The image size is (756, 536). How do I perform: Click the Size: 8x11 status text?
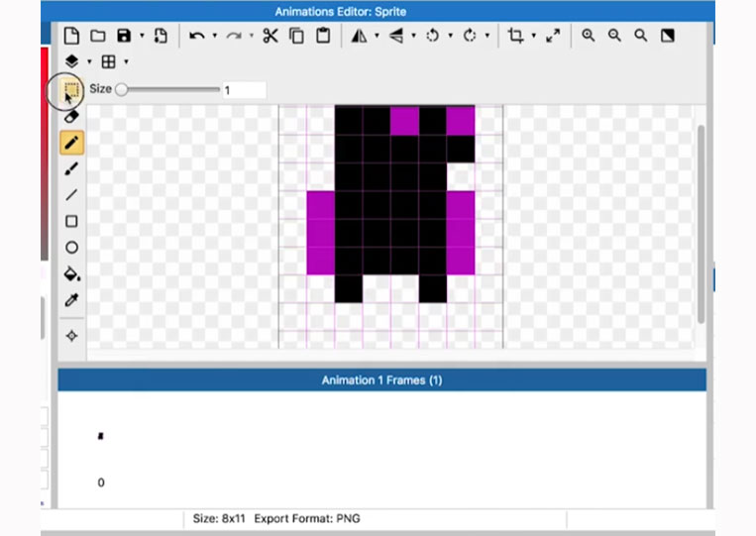pos(219,518)
